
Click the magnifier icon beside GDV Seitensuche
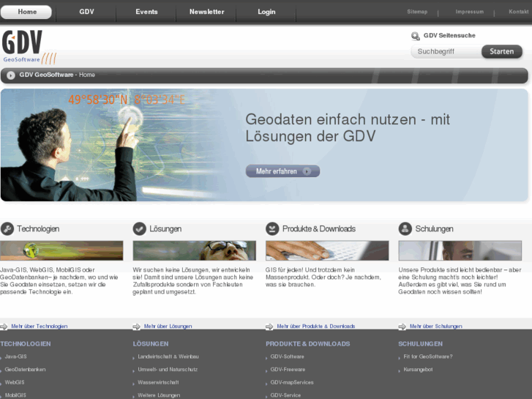point(416,36)
